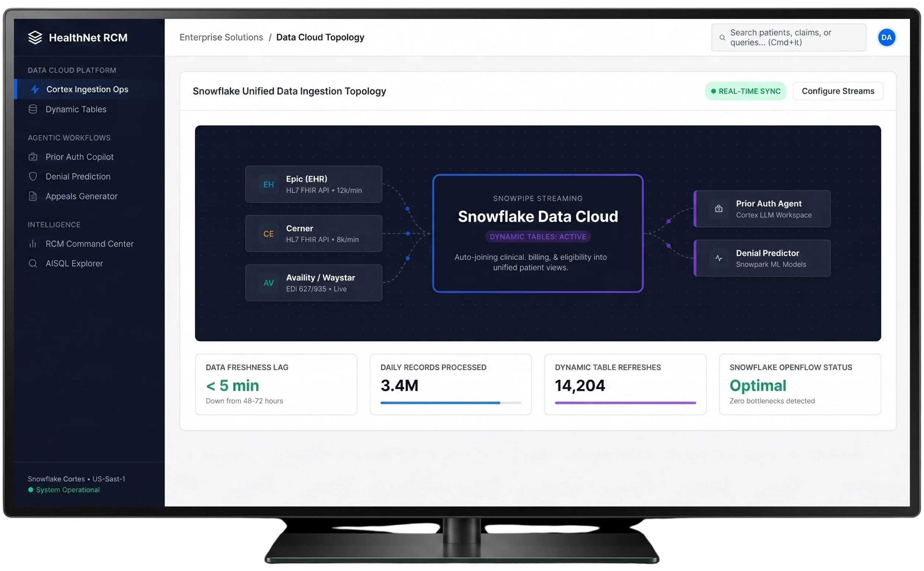
Task: Click 'AGENTIC WORKFLOWS' section header
Action: click(69, 138)
